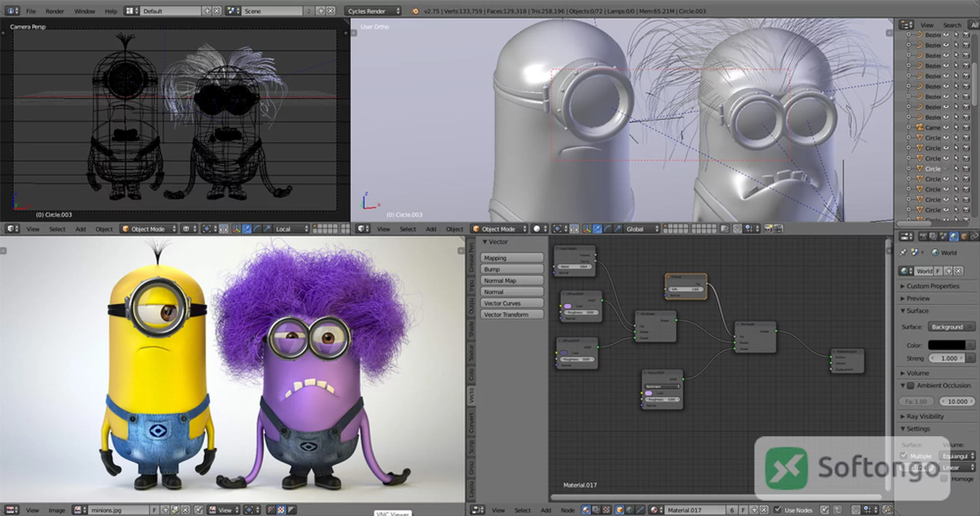The width and height of the screenshot is (980, 516).
Task: Select the Render properties camera tab icon
Action: pos(923,237)
